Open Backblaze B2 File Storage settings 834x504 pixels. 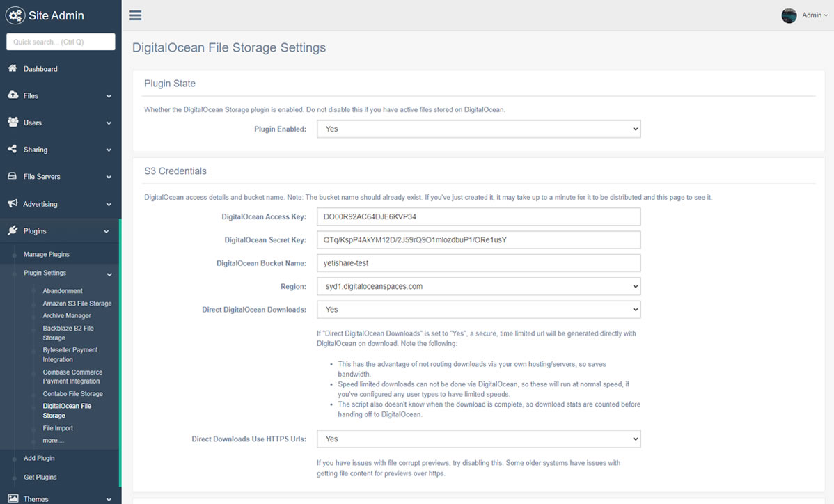tap(68, 333)
